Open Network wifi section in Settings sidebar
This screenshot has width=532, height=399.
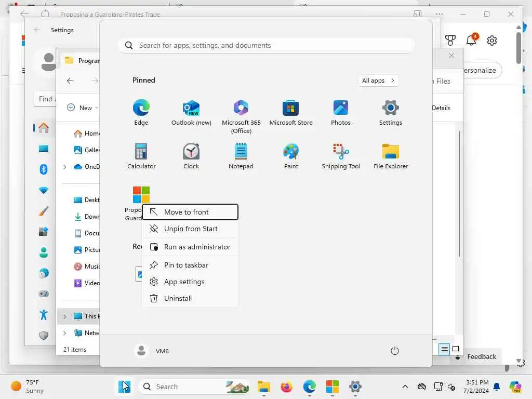click(x=44, y=190)
